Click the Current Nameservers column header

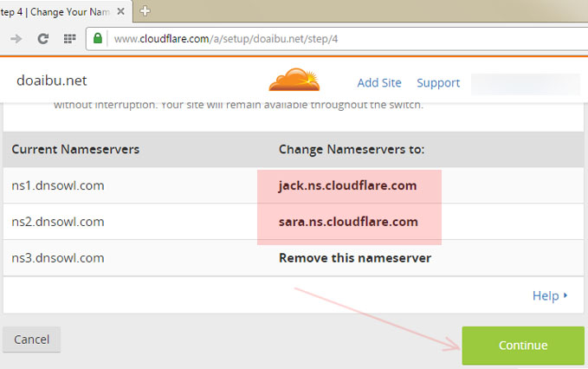point(75,149)
